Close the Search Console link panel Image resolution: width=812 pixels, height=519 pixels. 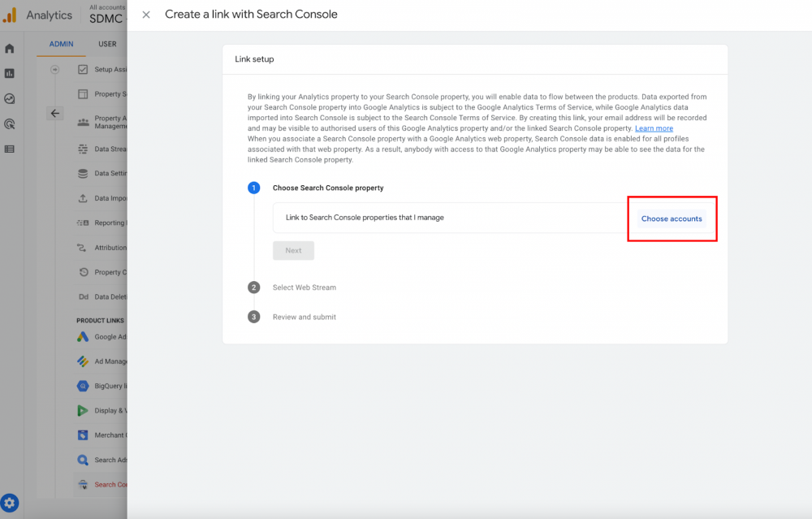pos(146,15)
